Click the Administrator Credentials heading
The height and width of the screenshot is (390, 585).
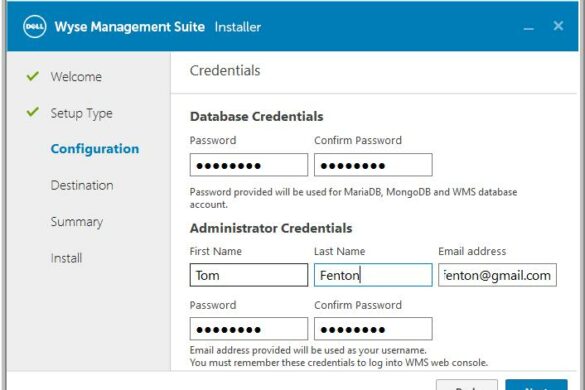click(x=271, y=228)
